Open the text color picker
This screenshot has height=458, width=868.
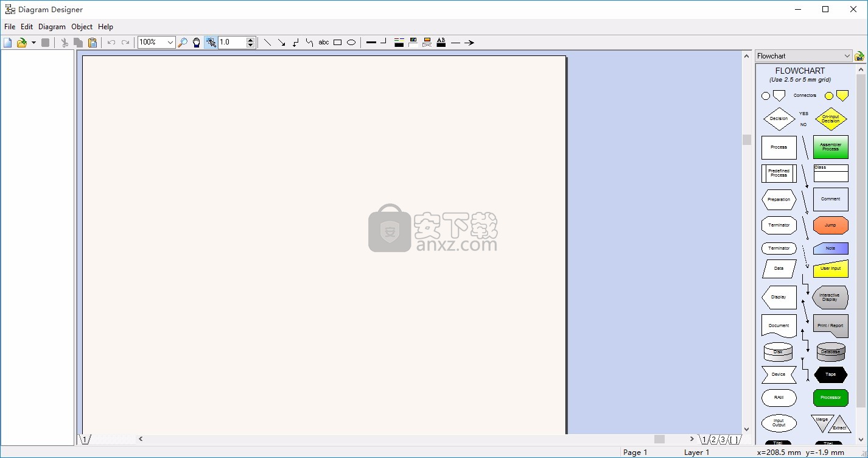pos(441,43)
